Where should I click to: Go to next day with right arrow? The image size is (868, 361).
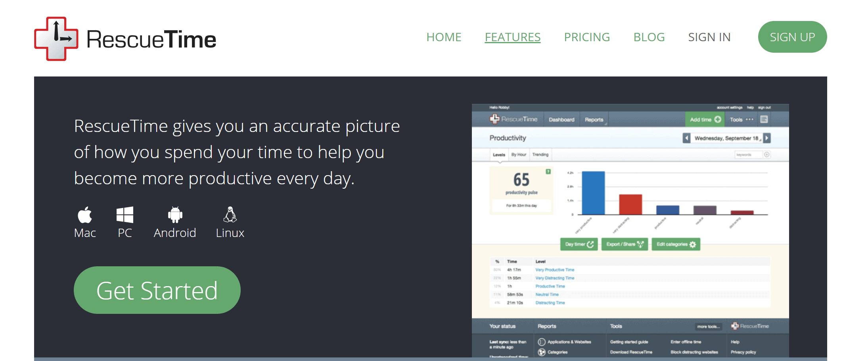tap(767, 138)
